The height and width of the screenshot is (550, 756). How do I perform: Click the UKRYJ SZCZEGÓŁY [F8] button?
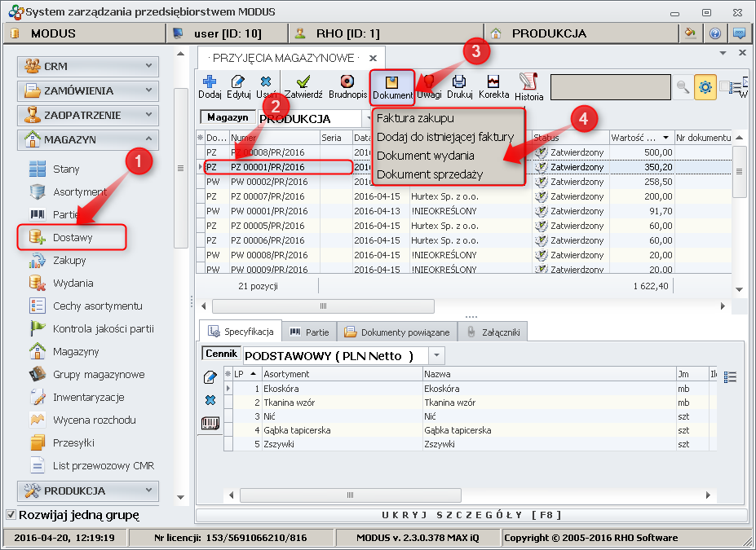[471, 516]
